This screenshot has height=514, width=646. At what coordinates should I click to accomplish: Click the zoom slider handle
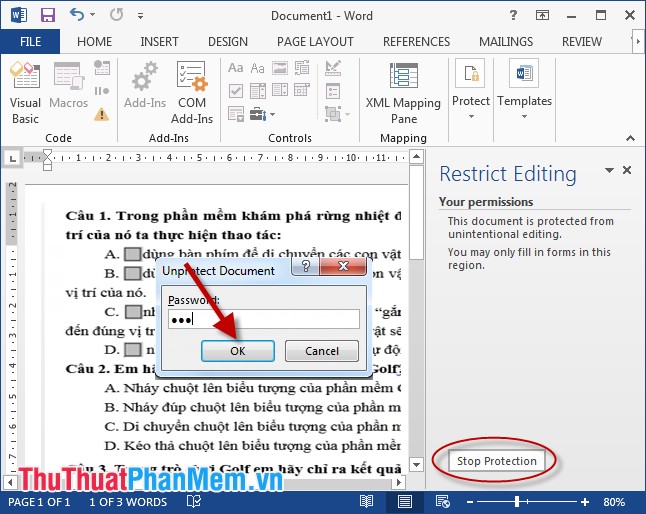(517, 502)
